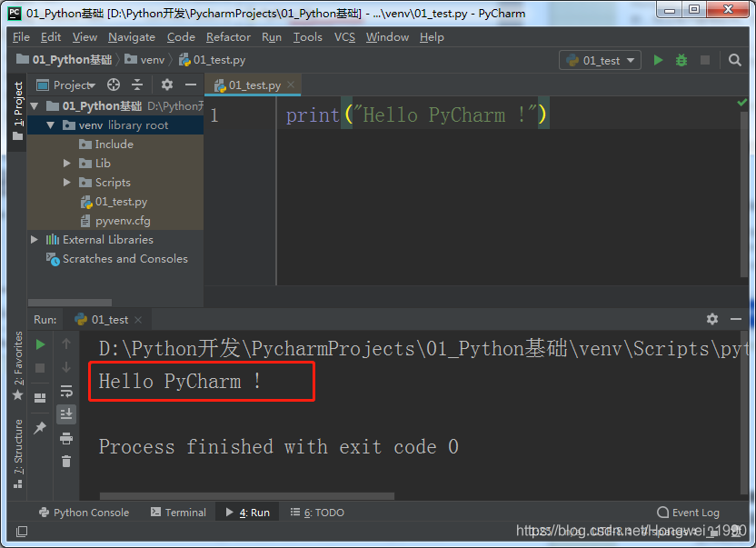The width and height of the screenshot is (756, 548).
Task: Open the View menu
Action: pos(85,37)
